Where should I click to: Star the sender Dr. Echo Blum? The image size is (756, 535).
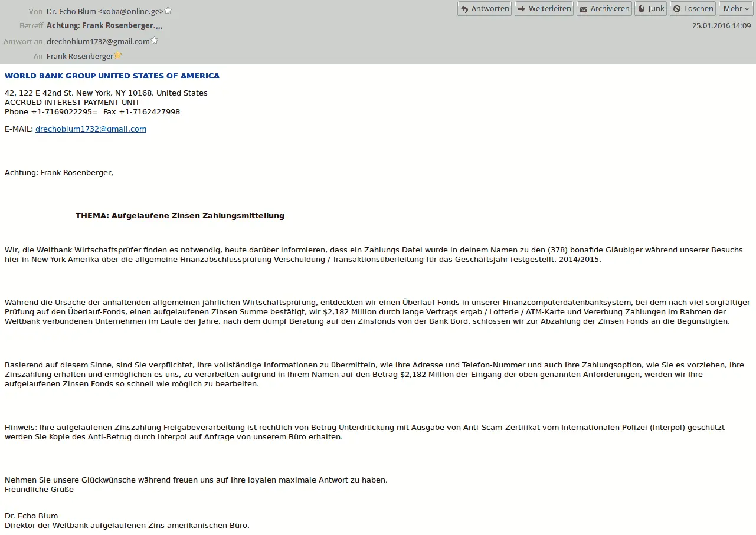click(x=168, y=11)
